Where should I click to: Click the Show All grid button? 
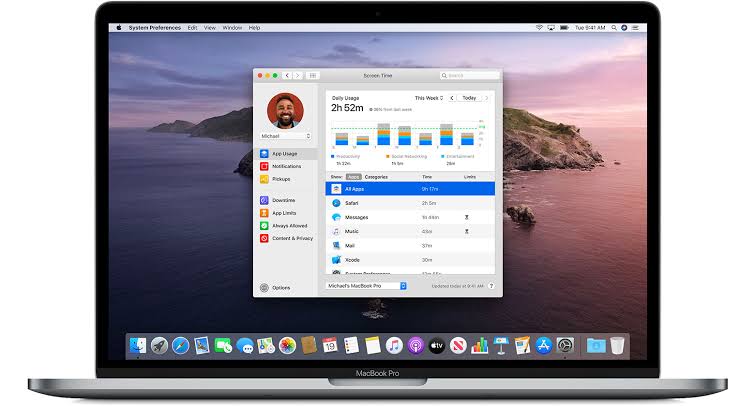(312, 76)
